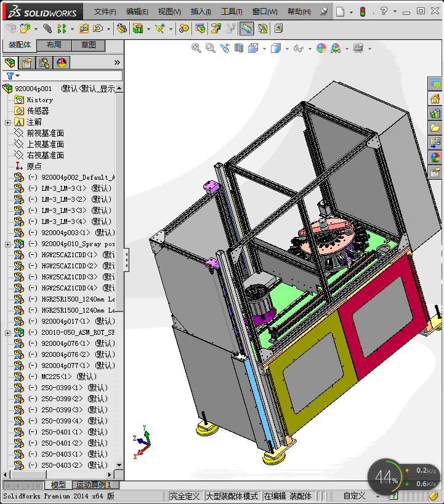The width and height of the screenshot is (444, 504).
Task: Switch to the 布局 tab
Action: tap(54, 45)
